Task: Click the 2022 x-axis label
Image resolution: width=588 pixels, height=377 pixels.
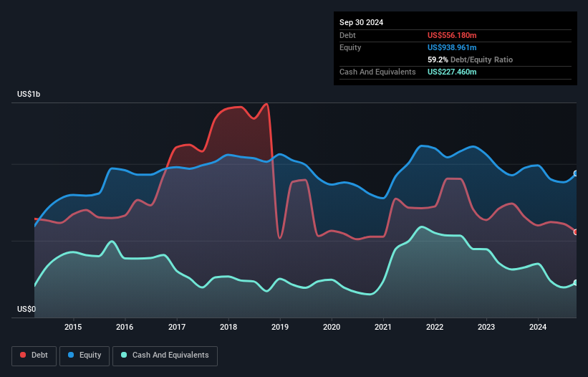Action: [x=435, y=327]
